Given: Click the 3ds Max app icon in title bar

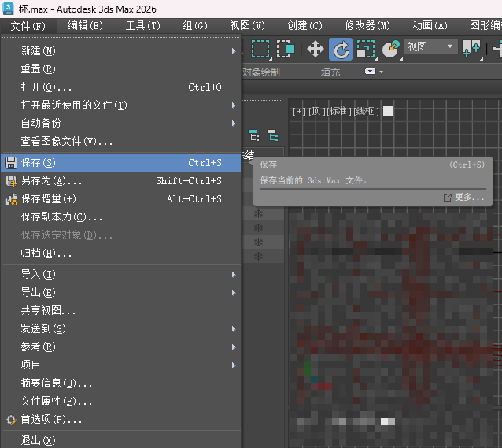Looking at the screenshot, I should click(x=8, y=9).
